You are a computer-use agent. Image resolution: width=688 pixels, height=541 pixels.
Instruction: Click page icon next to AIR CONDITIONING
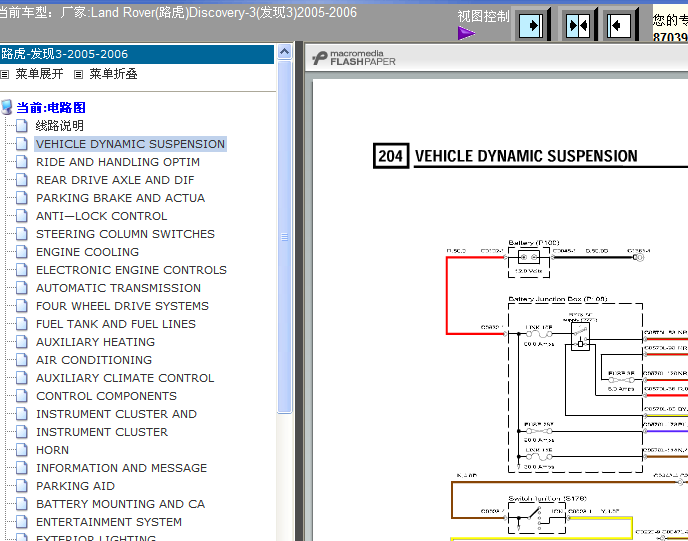click(22, 360)
